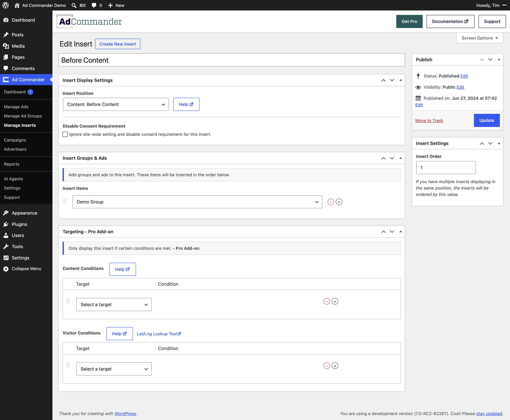Click Create New Insert
Image resolution: width=510 pixels, height=420 pixels.
tap(118, 44)
